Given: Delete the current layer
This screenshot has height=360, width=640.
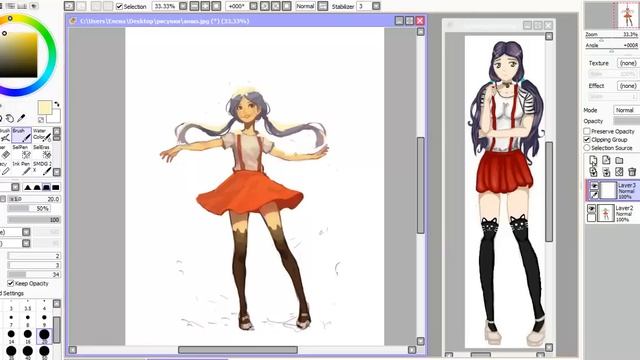Looking at the screenshot, I should click(632, 172).
